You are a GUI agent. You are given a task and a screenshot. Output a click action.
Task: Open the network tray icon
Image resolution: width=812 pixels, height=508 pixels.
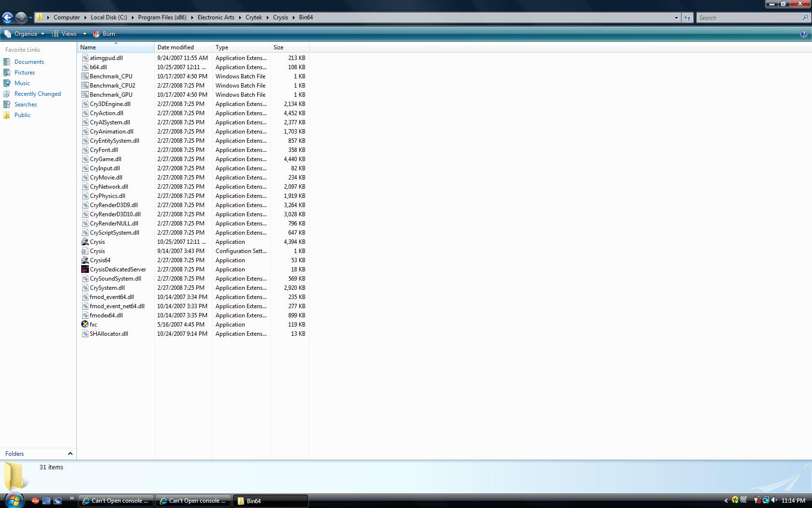tap(766, 500)
